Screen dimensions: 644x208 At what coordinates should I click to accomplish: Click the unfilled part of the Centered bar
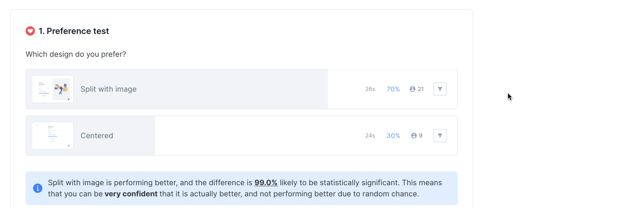256,135
